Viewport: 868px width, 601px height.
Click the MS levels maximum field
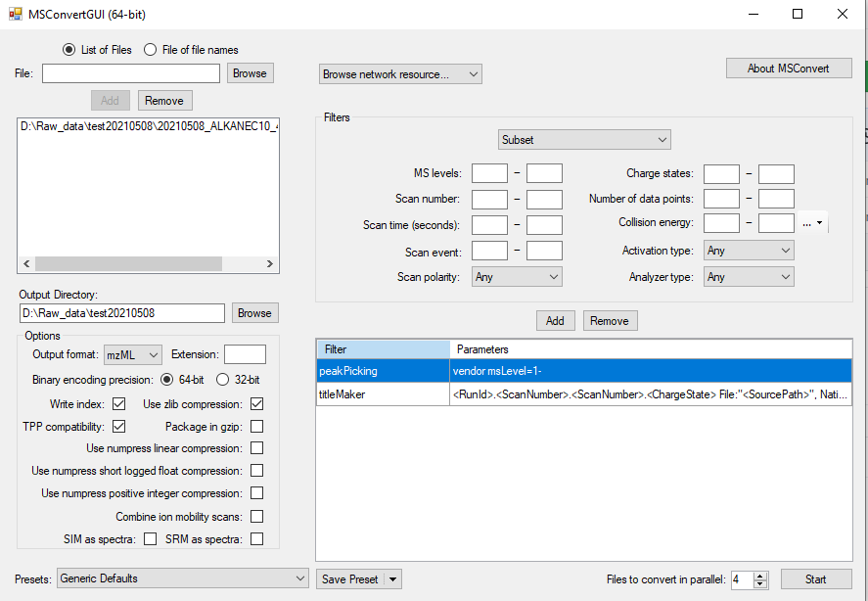pyautogui.click(x=545, y=173)
